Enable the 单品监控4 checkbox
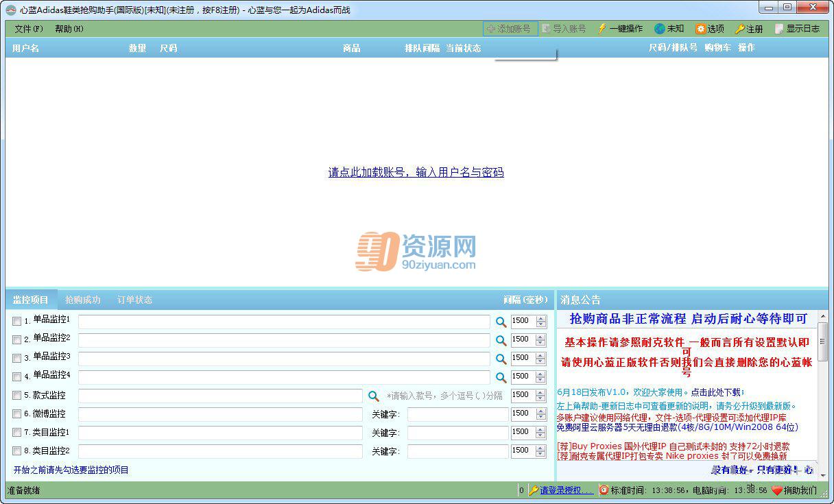This screenshot has width=834, height=504. [x=16, y=376]
